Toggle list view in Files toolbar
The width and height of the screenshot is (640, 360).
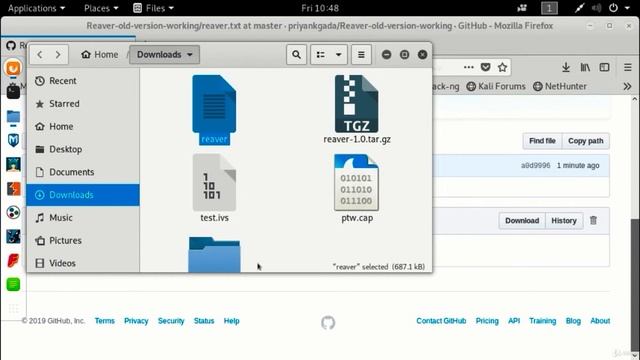click(x=321, y=55)
